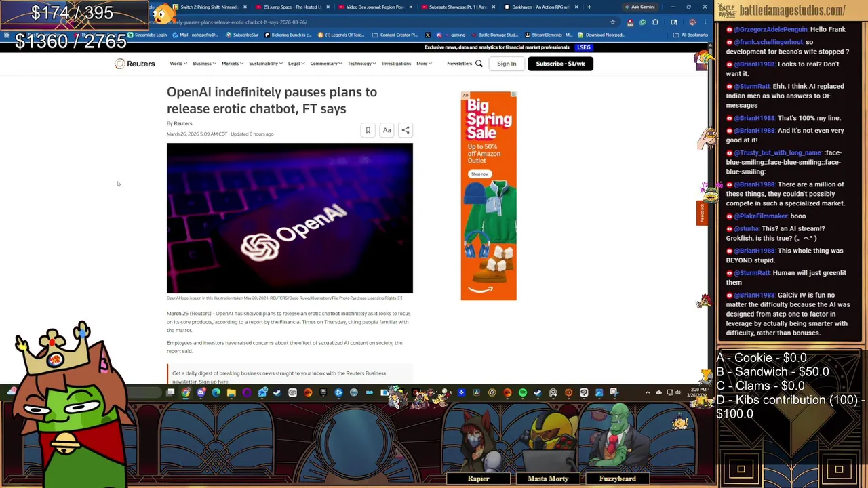The image size is (868, 488).
Task: Open the Newsletters page
Action: pos(459,64)
